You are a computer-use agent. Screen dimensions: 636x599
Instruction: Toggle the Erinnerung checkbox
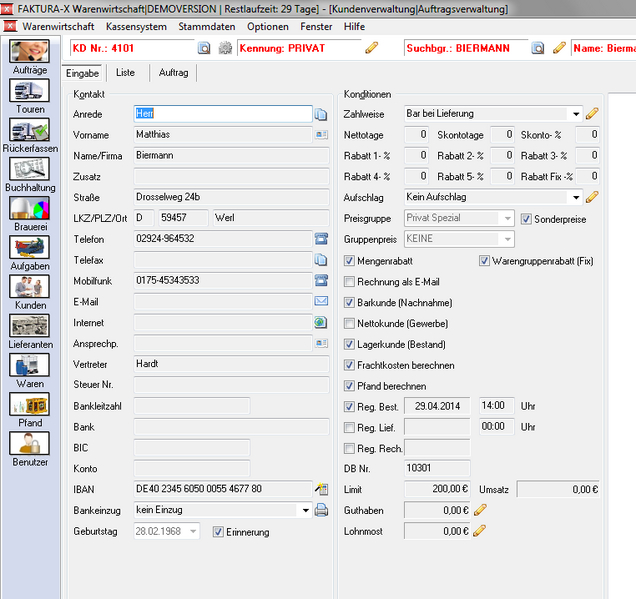218,532
